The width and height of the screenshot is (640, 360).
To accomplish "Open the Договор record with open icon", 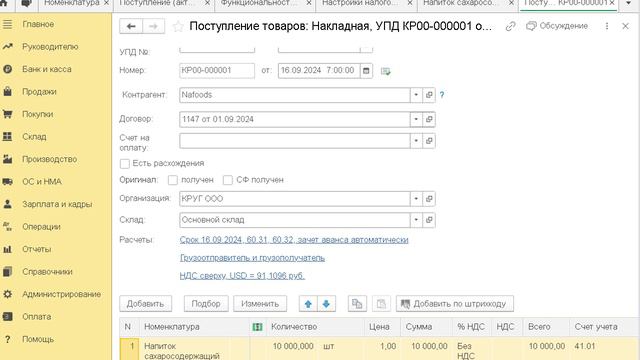I will [x=429, y=119].
